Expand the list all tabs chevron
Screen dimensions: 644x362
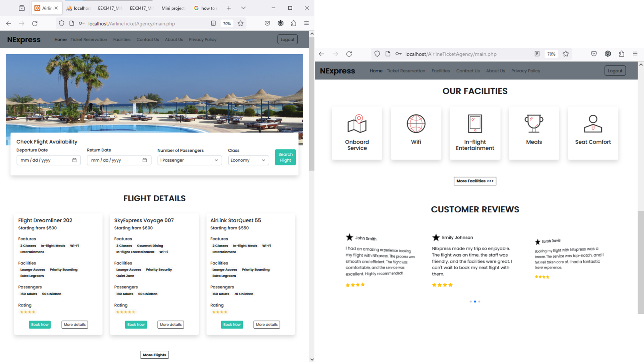pyautogui.click(x=243, y=8)
